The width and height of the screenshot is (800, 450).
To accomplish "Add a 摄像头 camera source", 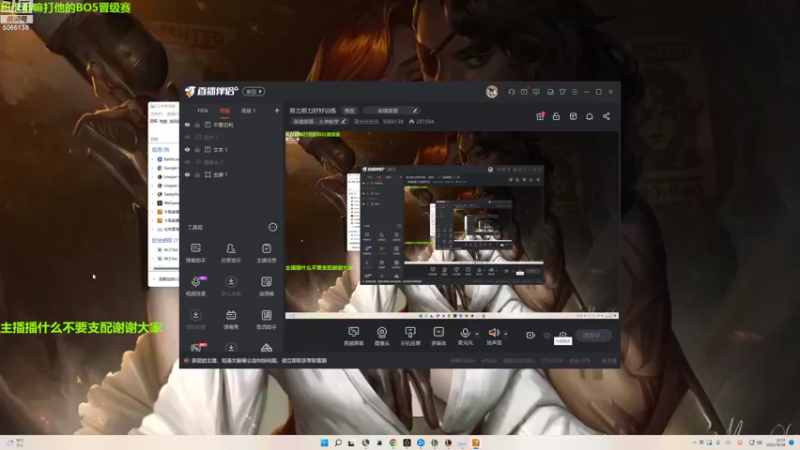I will pos(382,336).
